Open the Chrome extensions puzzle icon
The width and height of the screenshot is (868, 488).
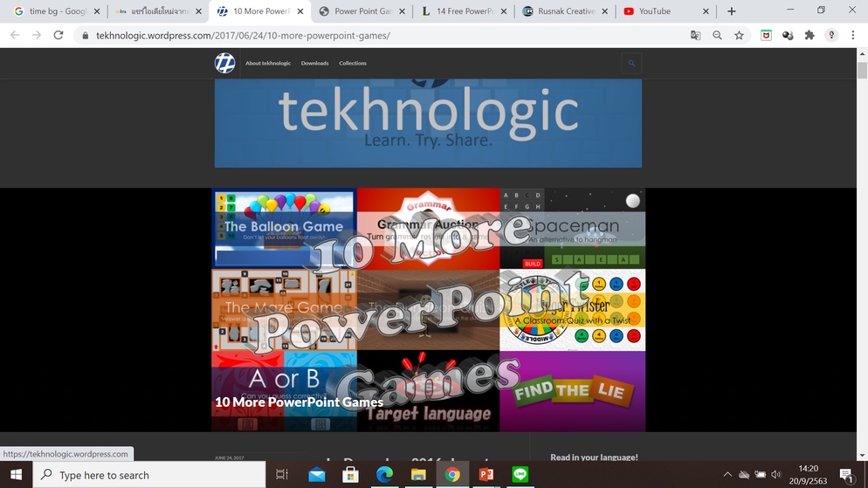(x=809, y=36)
